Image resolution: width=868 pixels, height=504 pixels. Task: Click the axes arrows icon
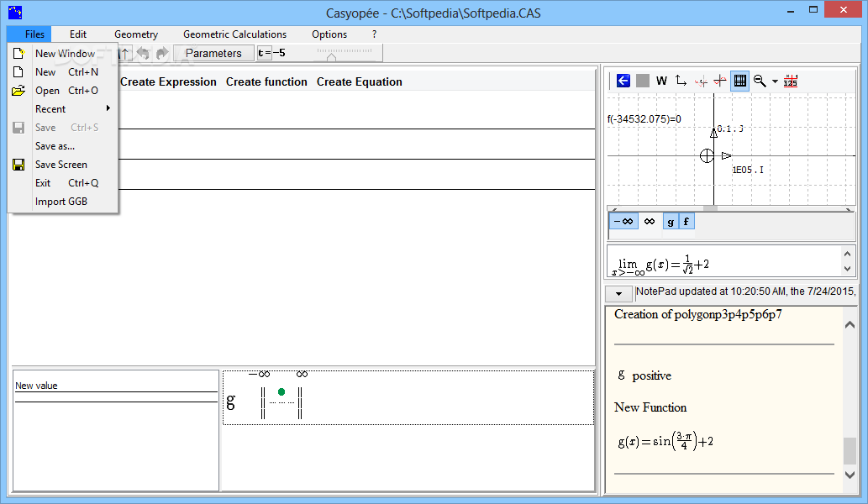[681, 81]
